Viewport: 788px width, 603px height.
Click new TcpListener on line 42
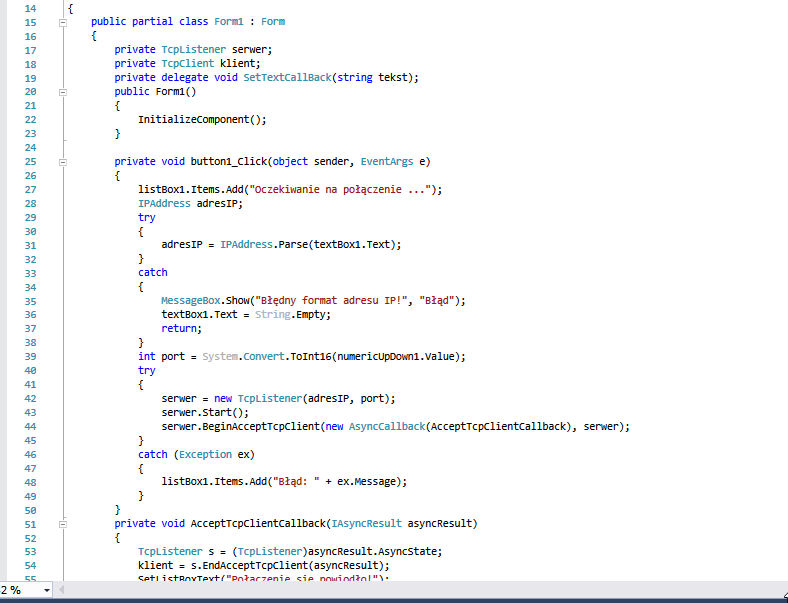[x=258, y=398]
